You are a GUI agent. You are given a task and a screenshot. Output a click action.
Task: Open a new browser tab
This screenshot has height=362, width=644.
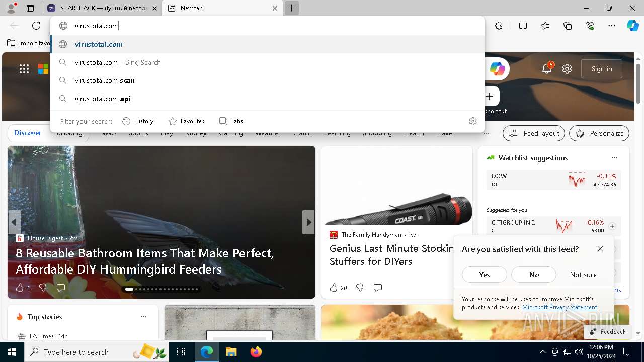tap(291, 8)
